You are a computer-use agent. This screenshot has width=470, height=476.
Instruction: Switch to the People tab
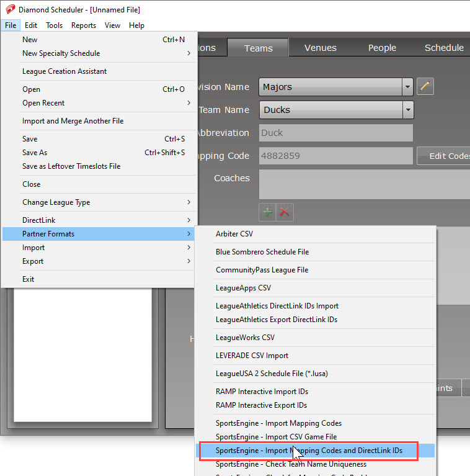click(x=382, y=48)
